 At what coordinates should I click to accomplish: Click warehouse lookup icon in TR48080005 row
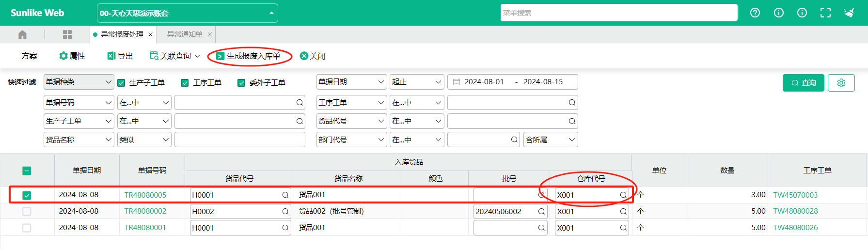623,195
